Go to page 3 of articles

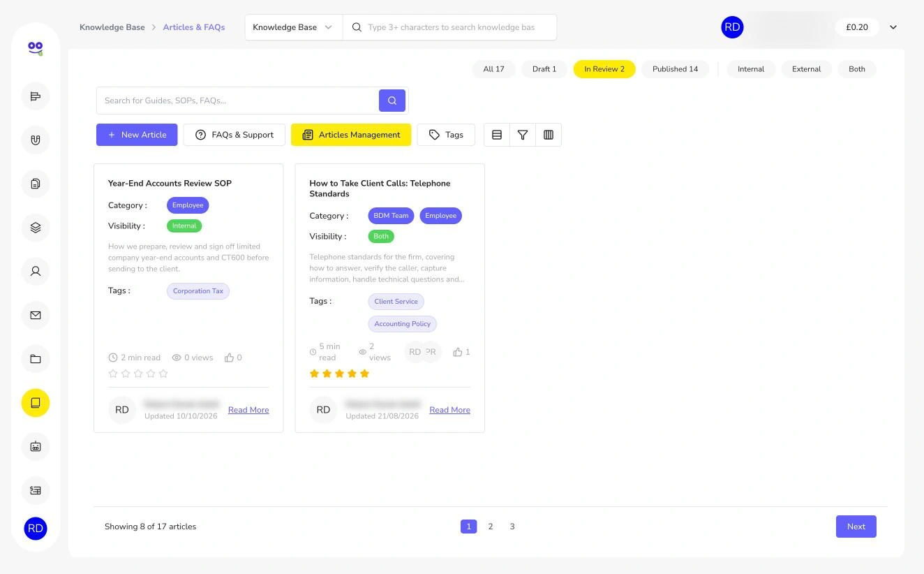[x=512, y=527]
